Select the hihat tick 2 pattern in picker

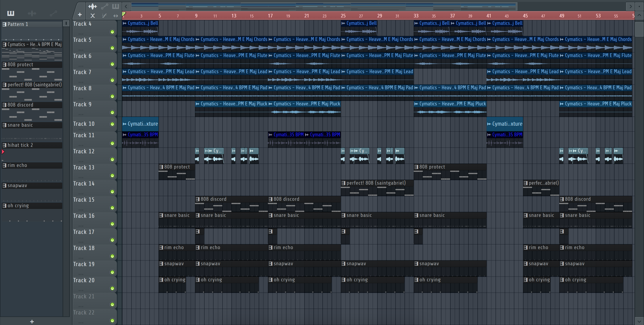point(20,145)
